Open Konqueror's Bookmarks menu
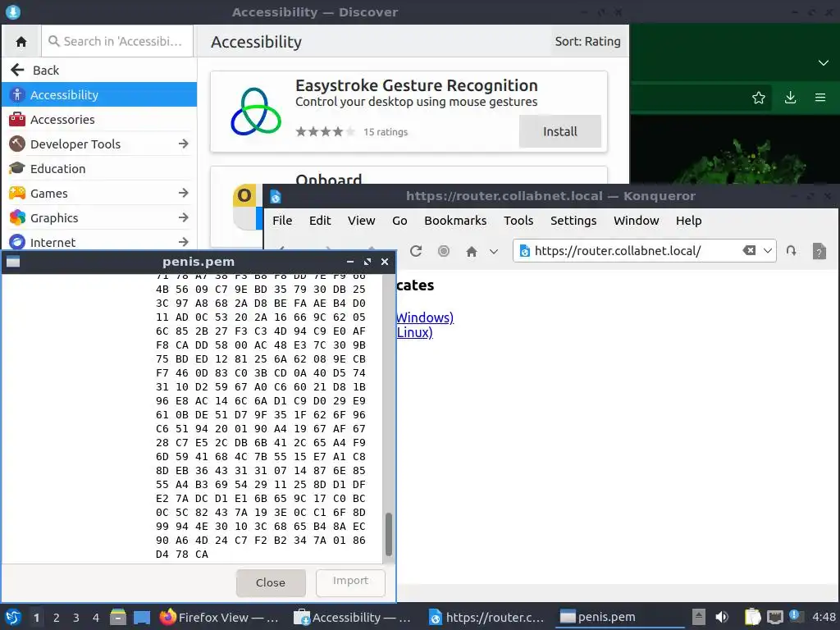Viewport: 840px width, 630px height. [455, 221]
